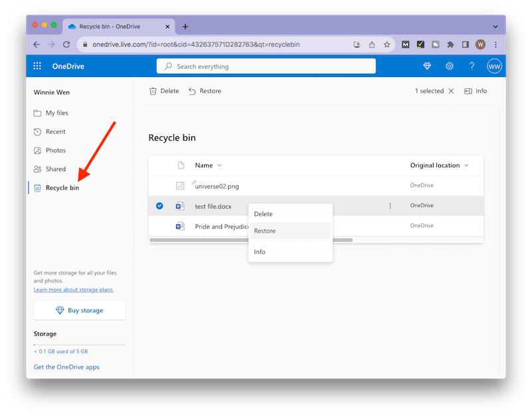The height and width of the screenshot is (416, 532).
Task: Choose Info in the context menu
Action: coord(291,252)
